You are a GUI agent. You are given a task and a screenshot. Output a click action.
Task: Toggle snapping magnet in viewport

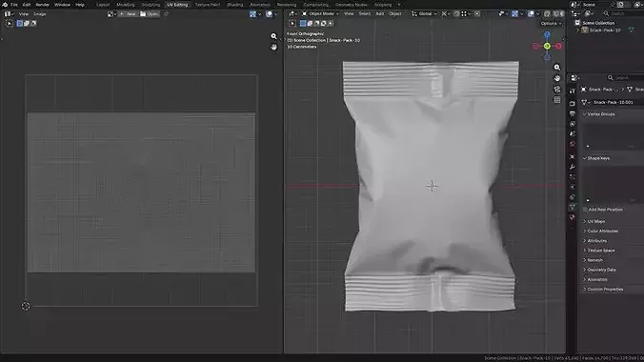[x=456, y=14]
